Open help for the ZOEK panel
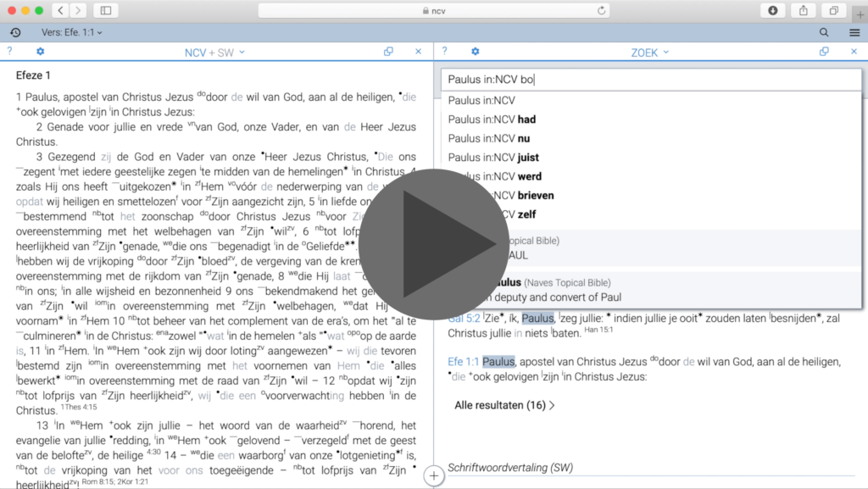The height and width of the screenshot is (489, 868). tap(444, 52)
